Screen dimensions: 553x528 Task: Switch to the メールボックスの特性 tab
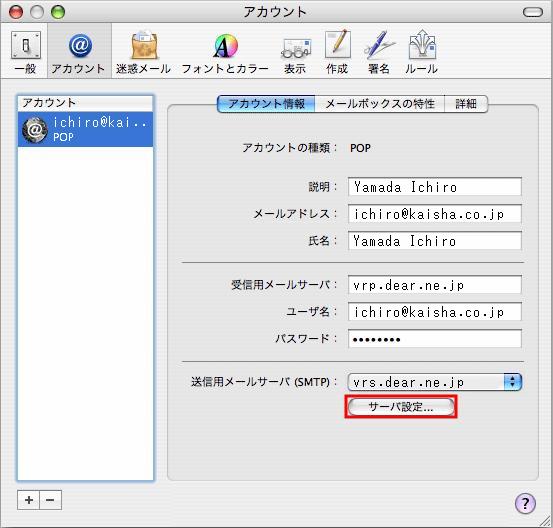[379, 104]
